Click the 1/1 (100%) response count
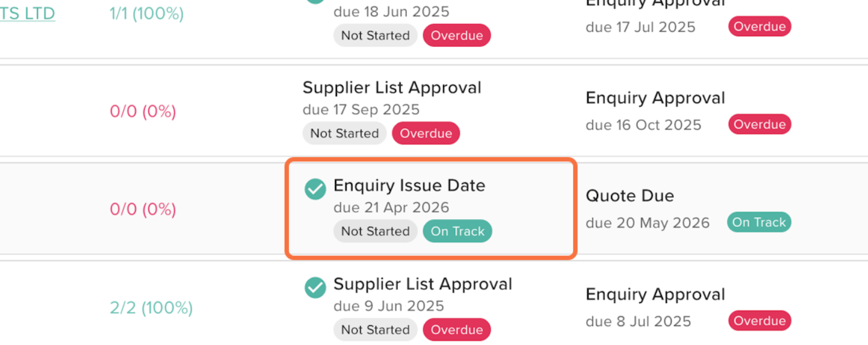The height and width of the screenshot is (345, 868). (x=147, y=13)
